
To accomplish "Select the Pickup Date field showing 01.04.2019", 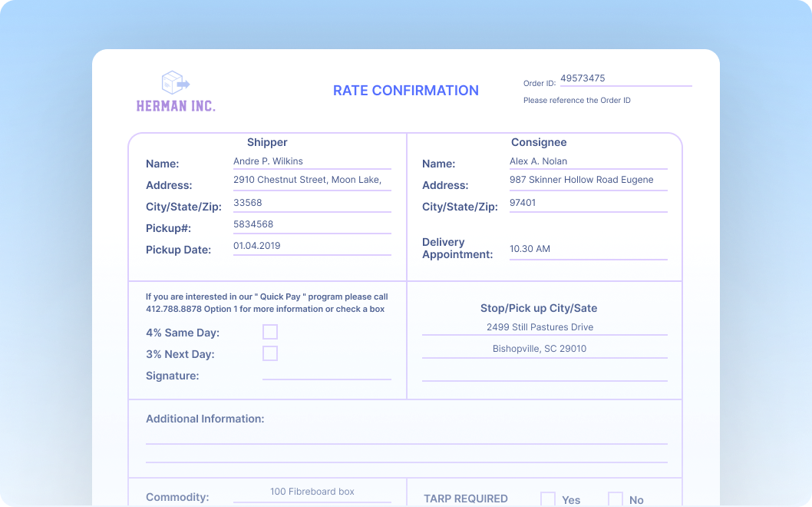I will pyautogui.click(x=312, y=246).
